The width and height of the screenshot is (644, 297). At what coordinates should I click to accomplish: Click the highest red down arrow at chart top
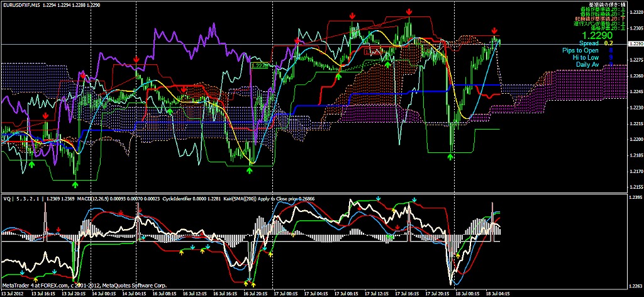(x=409, y=12)
